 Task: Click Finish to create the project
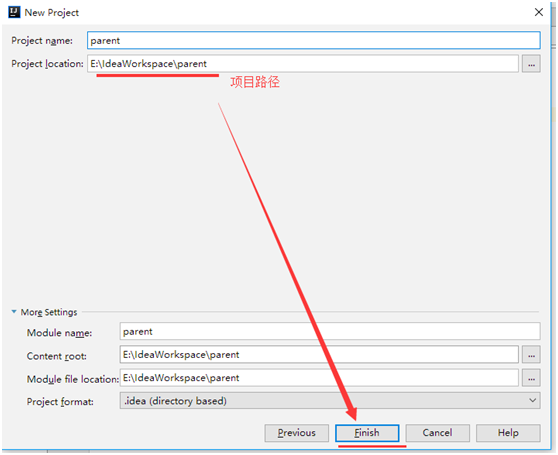coord(367,433)
